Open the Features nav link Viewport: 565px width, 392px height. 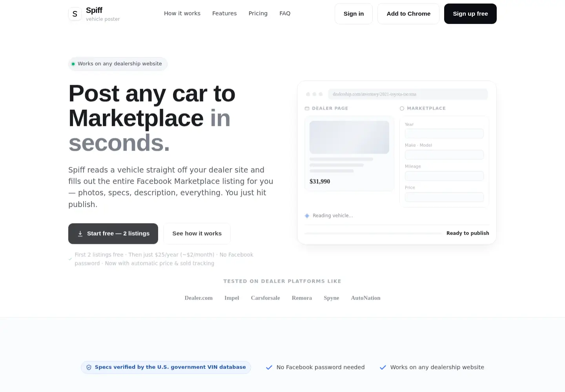[x=224, y=13]
